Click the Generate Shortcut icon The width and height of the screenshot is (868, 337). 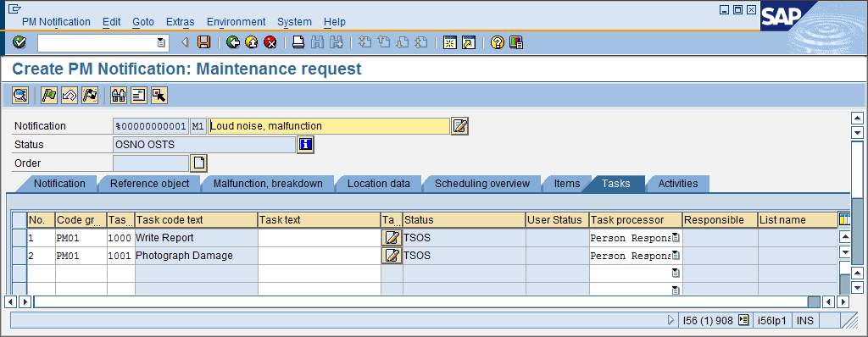(468, 42)
